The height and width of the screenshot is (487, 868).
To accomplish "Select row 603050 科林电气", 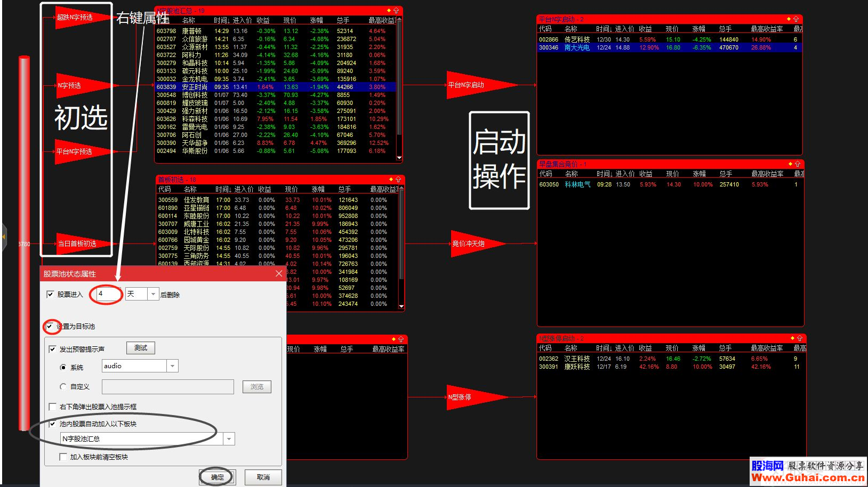I will 671,184.
